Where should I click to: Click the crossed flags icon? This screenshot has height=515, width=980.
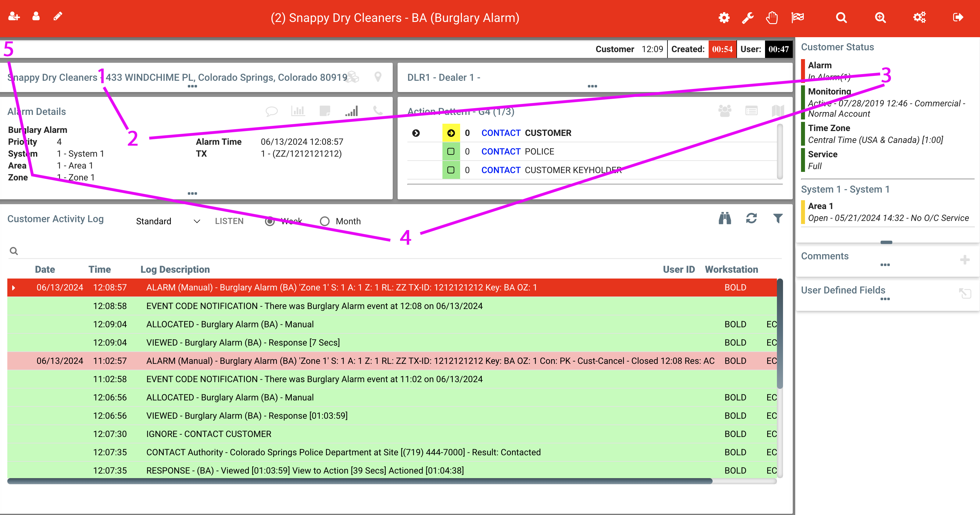tap(797, 17)
